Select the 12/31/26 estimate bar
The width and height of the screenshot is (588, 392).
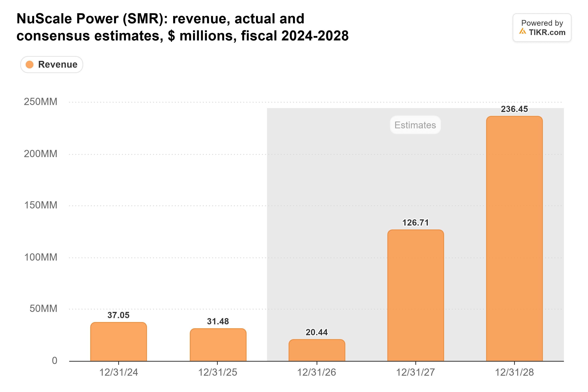pos(317,350)
